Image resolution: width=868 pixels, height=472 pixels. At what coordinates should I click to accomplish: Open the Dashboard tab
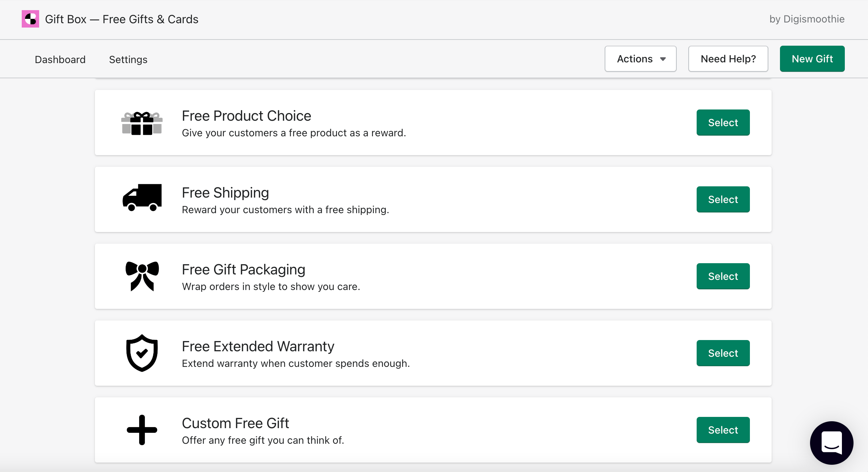click(x=60, y=59)
